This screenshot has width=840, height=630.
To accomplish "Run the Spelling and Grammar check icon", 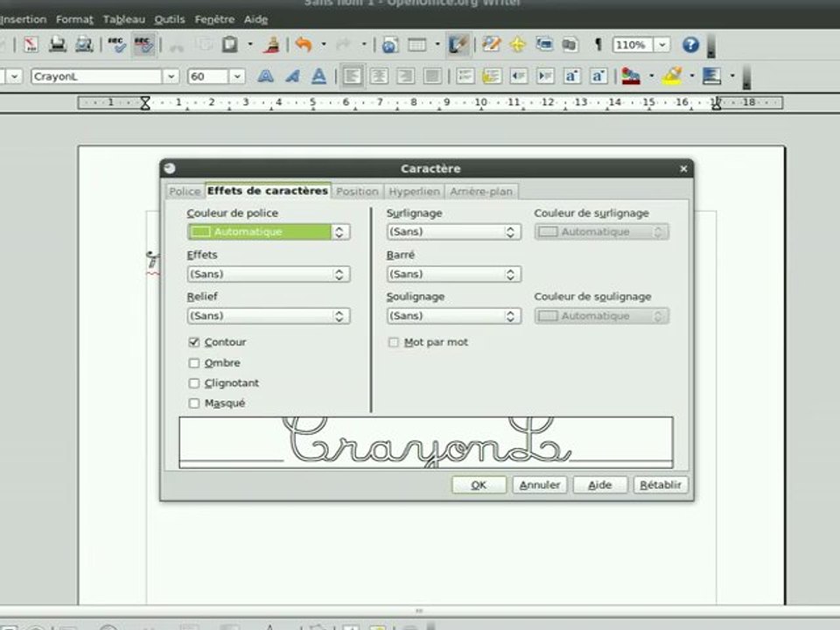I will click(116, 45).
